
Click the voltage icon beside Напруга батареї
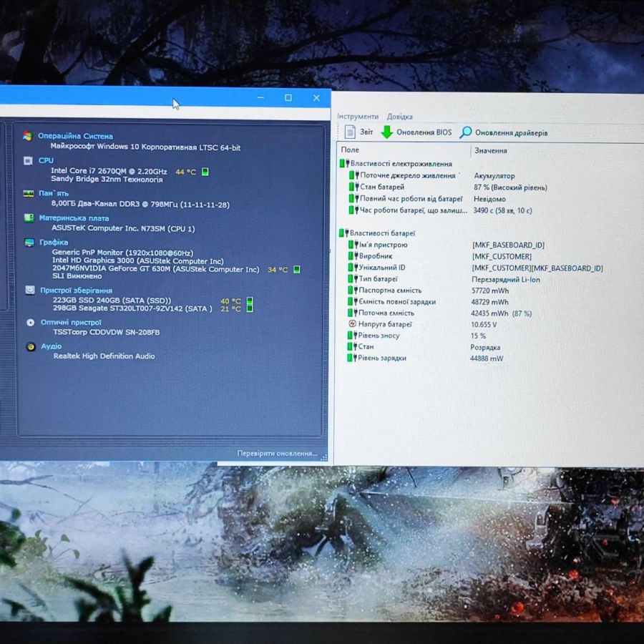pyautogui.click(x=352, y=323)
